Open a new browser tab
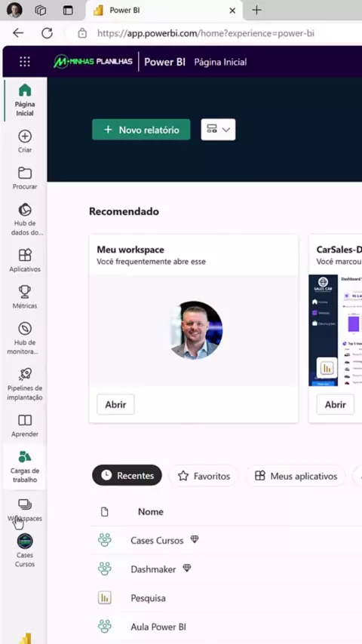Screen dimensions: 362x644 pos(256,11)
